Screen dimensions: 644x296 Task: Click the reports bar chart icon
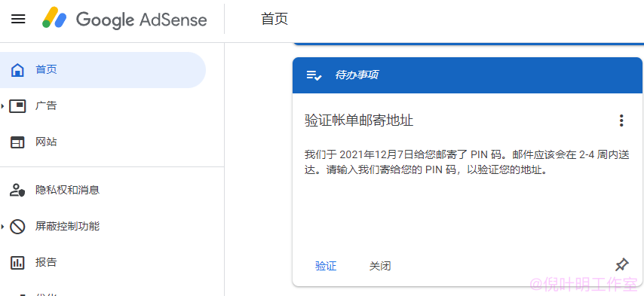pyautogui.click(x=17, y=262)
